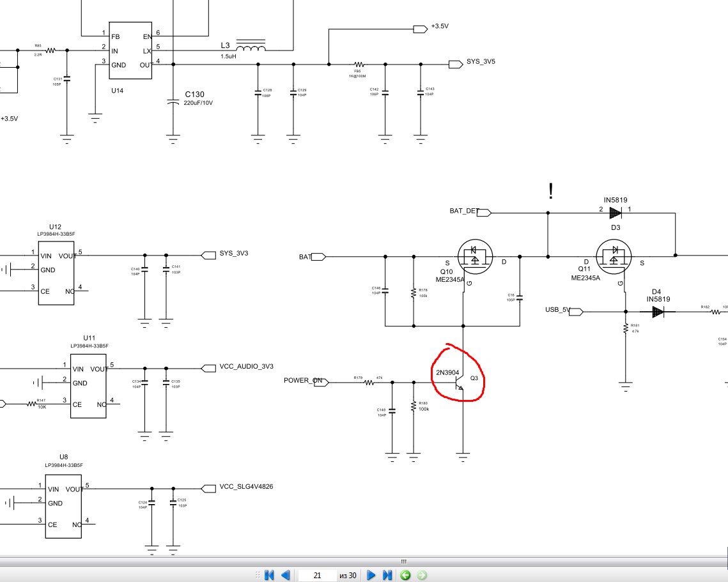Click the U12 regulator designator
The width and height of the screenshot is (728, 582).
55,227
